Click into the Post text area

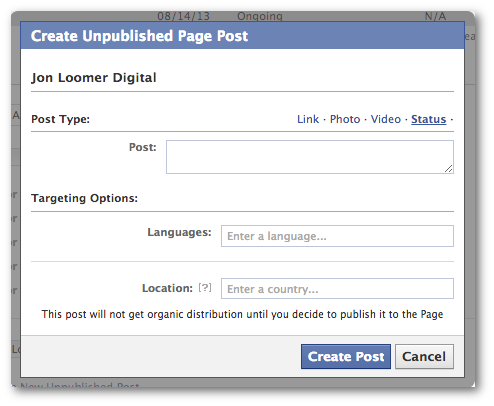(x=310, y=157)
